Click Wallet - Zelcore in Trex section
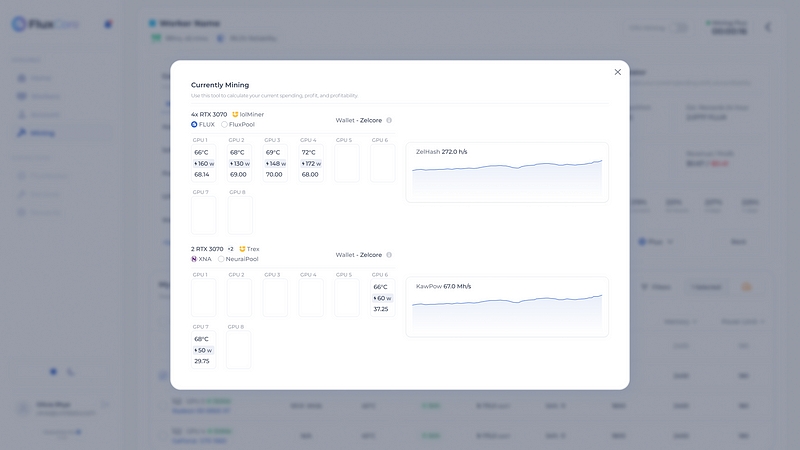The height and width of the screenshot is (450, 800). (359, 255)
